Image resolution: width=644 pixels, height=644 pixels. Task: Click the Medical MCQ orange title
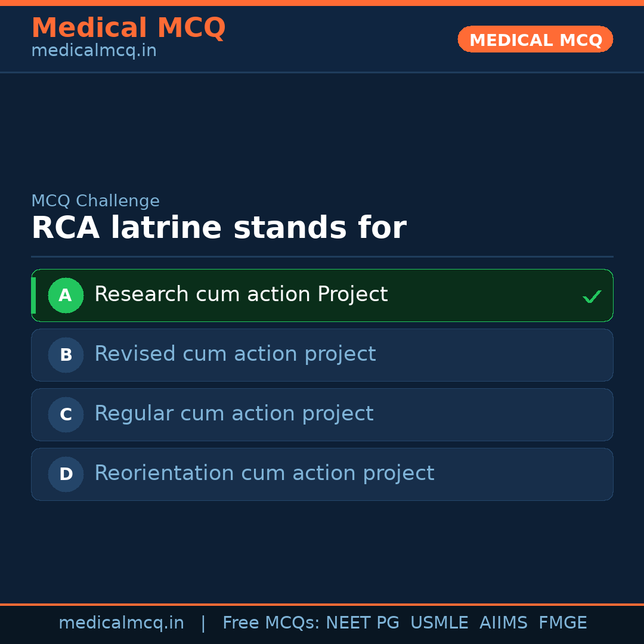coord(128,28)
